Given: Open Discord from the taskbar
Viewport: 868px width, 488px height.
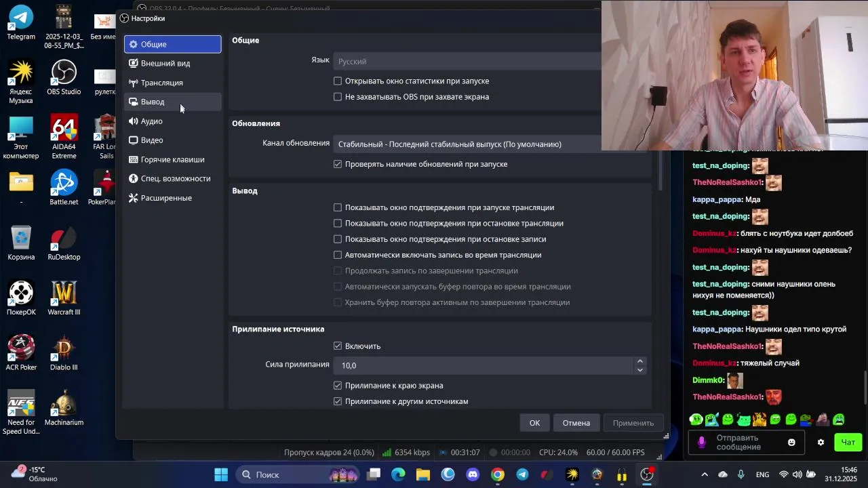Looking at the screenshot, I should 473,474.
